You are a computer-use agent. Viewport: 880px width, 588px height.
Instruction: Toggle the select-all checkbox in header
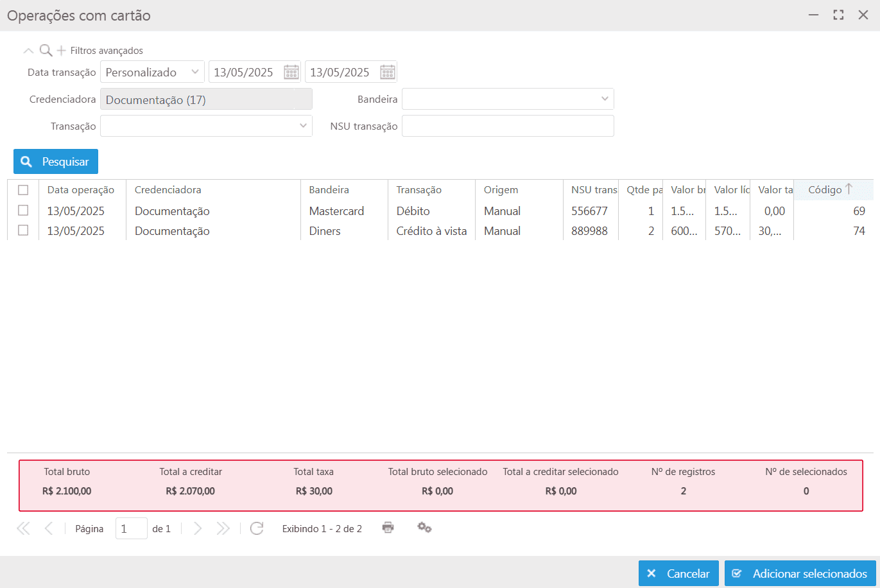point(23,190)
